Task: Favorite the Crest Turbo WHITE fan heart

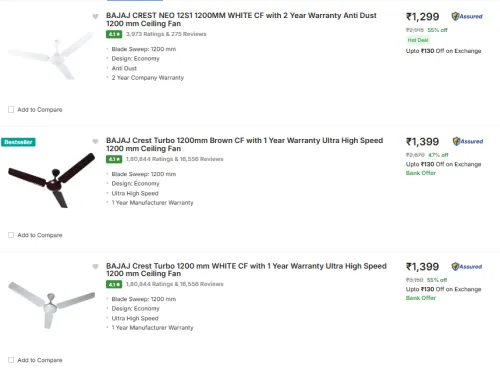Action: click(95, 267)
